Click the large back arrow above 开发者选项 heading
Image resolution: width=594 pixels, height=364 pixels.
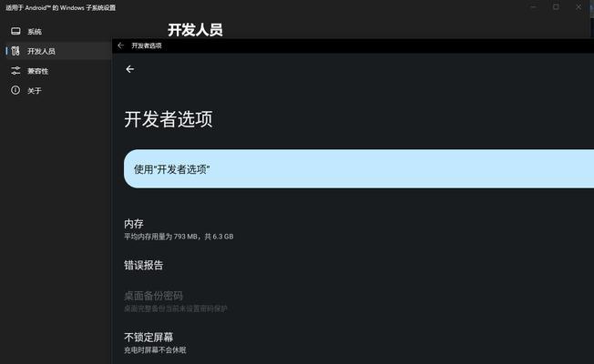tap(130, 69)
